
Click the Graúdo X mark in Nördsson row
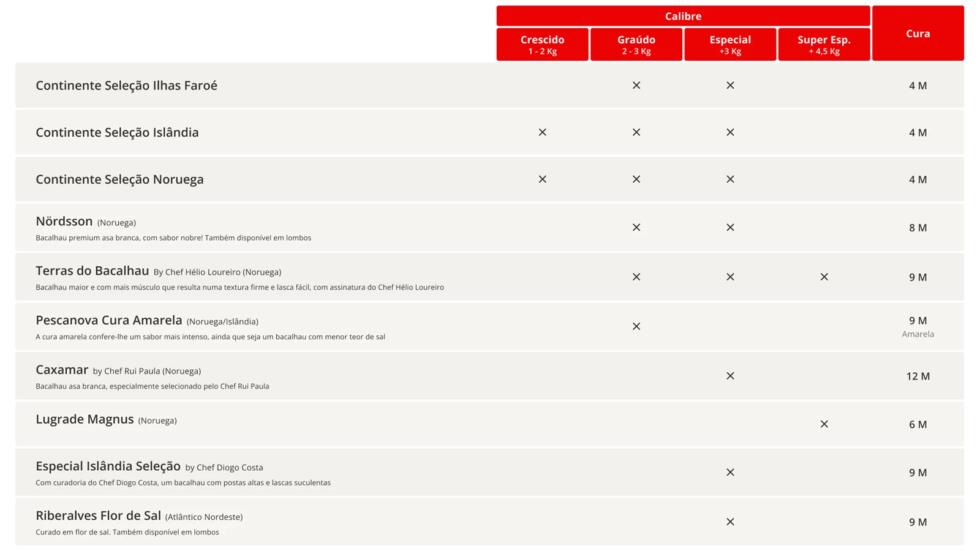636,228
